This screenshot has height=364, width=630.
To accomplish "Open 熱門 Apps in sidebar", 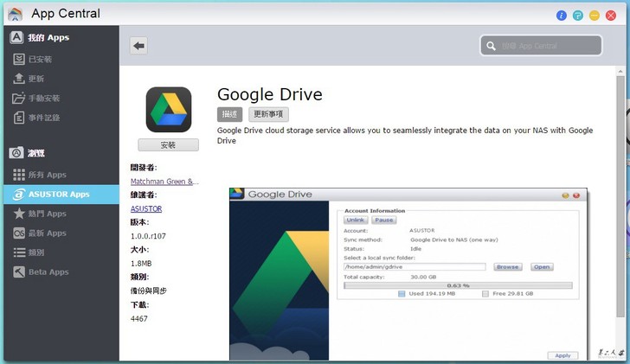I will point(61,214).
